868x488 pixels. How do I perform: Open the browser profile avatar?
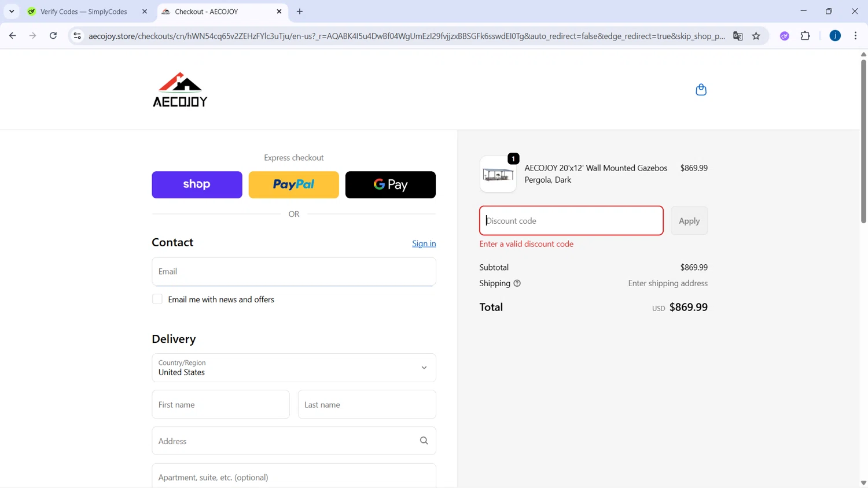(835, 36)
